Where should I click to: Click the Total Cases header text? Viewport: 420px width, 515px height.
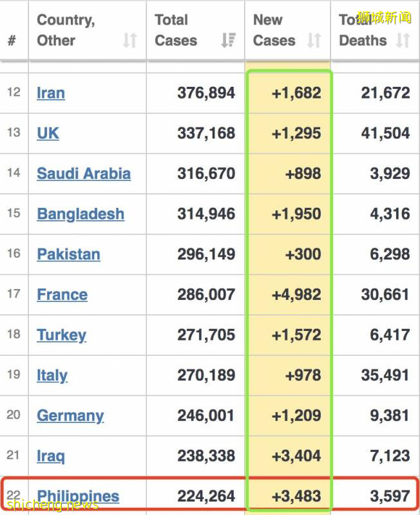[x=176, y=30]
